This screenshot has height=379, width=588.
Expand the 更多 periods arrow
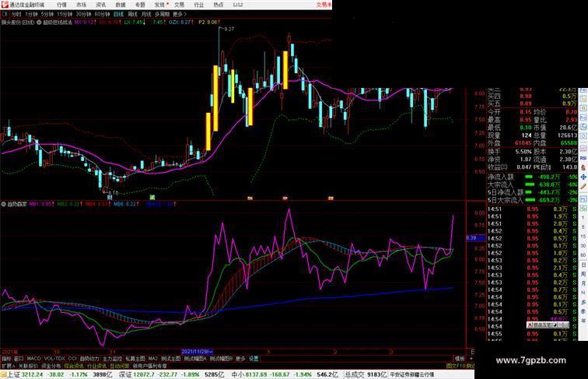pyautogui.click(x=180, y=14)
